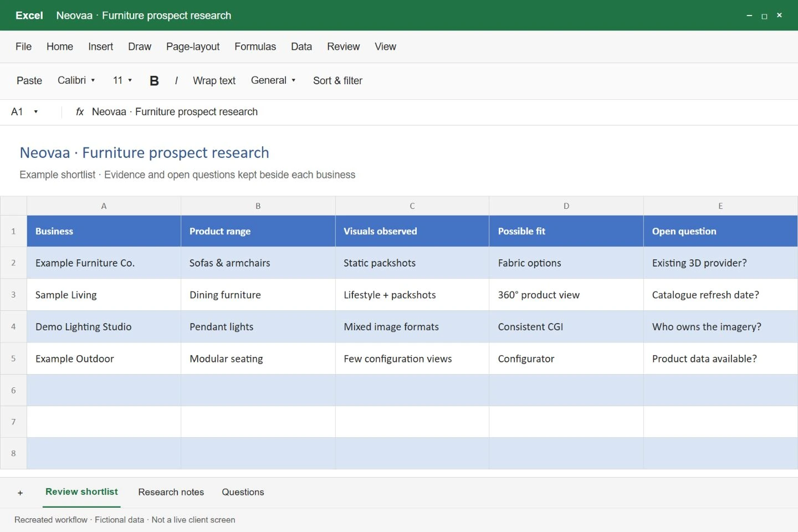The width and height of the screenshot is (798, 532).
Task: Open the File menu
Action: click(23, 47)
